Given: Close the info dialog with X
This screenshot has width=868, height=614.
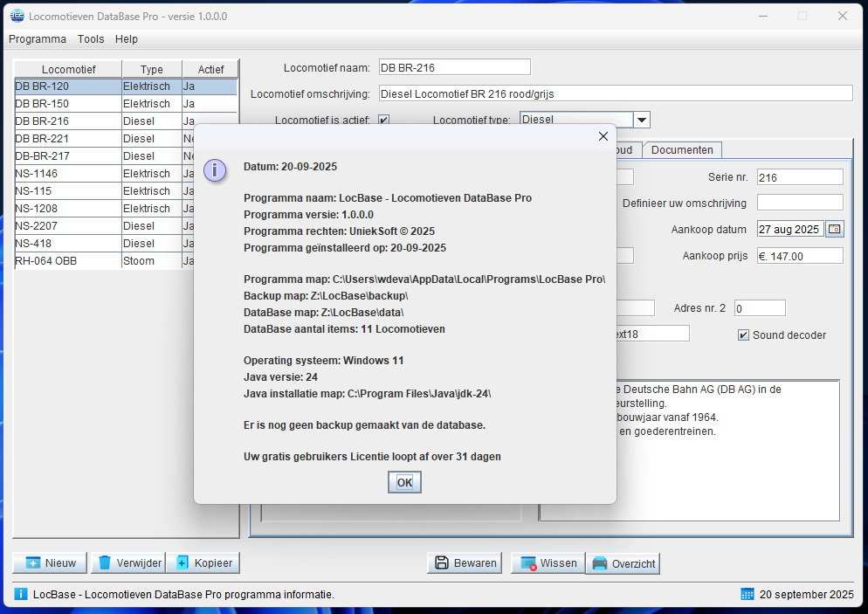Looking at the screenshot, I should [x=603, y=136].
